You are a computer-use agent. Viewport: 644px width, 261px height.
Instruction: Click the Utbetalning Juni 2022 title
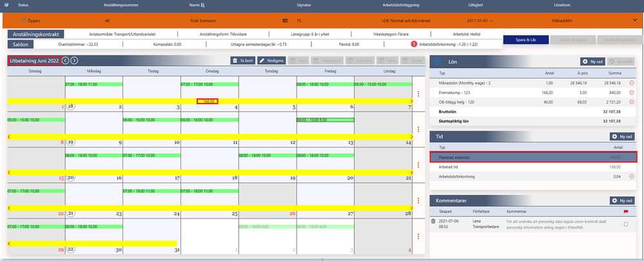point(35,61)
